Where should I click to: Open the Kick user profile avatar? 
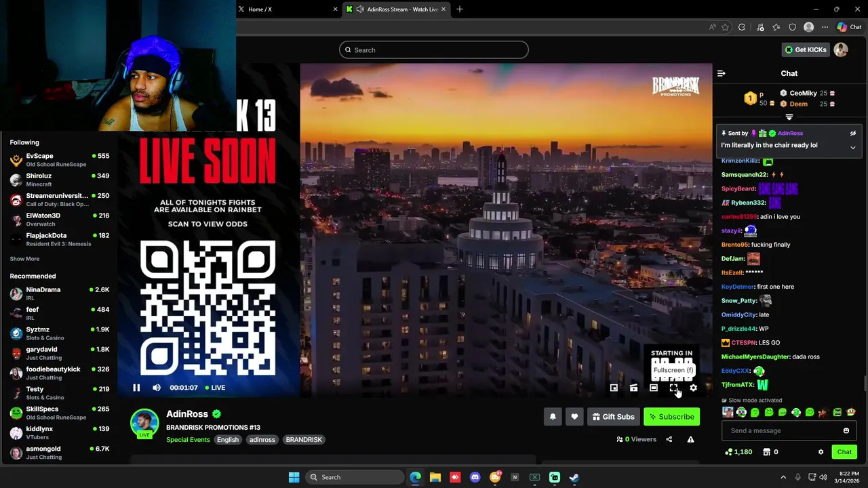[841, 49]
